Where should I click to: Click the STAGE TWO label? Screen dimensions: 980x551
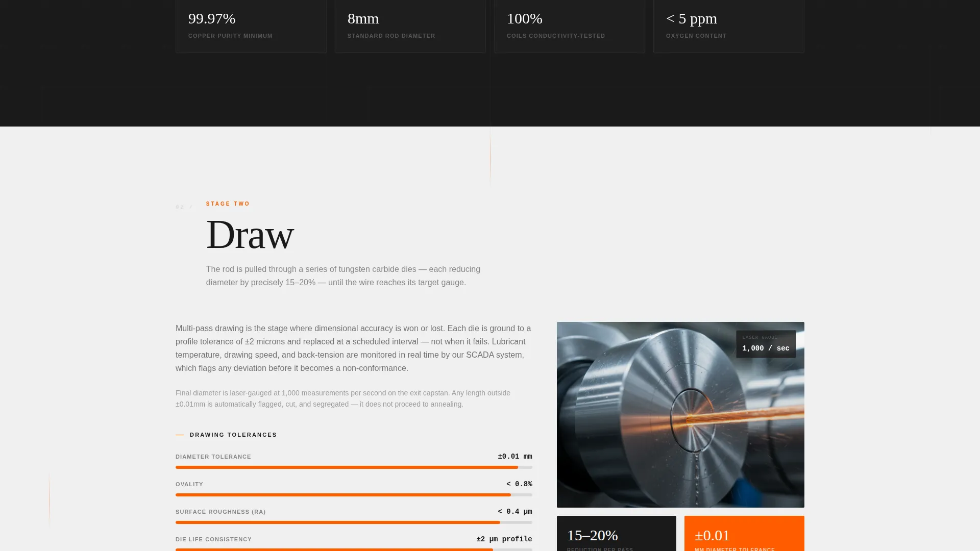point(228,204)
